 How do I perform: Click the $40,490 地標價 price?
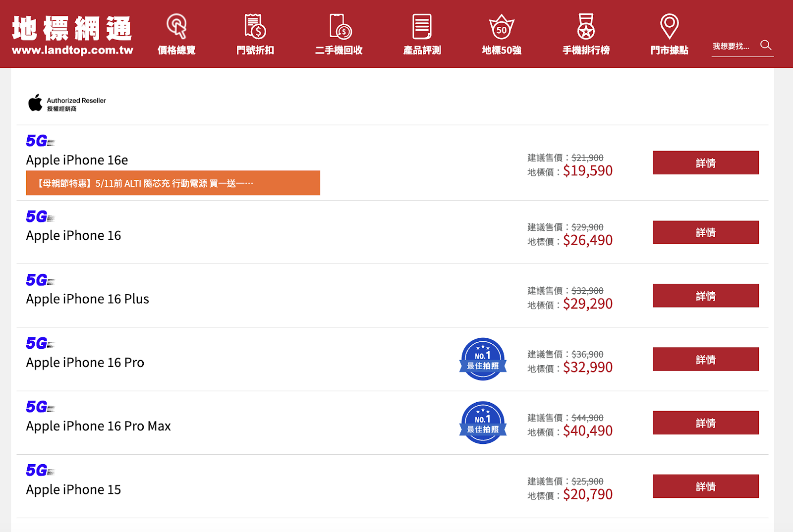pos(588,431)
